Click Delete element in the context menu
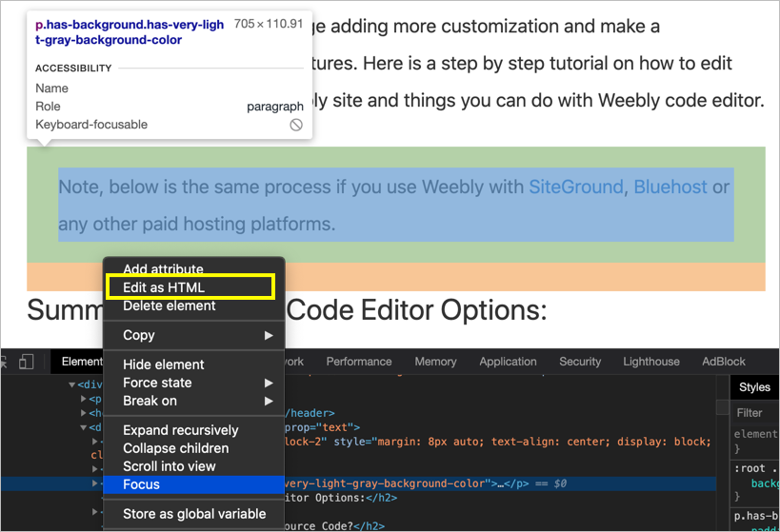Viewport: 780px width, 532px height. point(170,305)
